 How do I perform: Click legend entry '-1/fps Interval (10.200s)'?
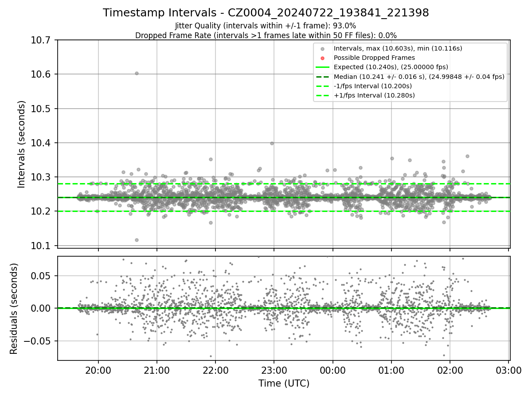pos(373,86)
